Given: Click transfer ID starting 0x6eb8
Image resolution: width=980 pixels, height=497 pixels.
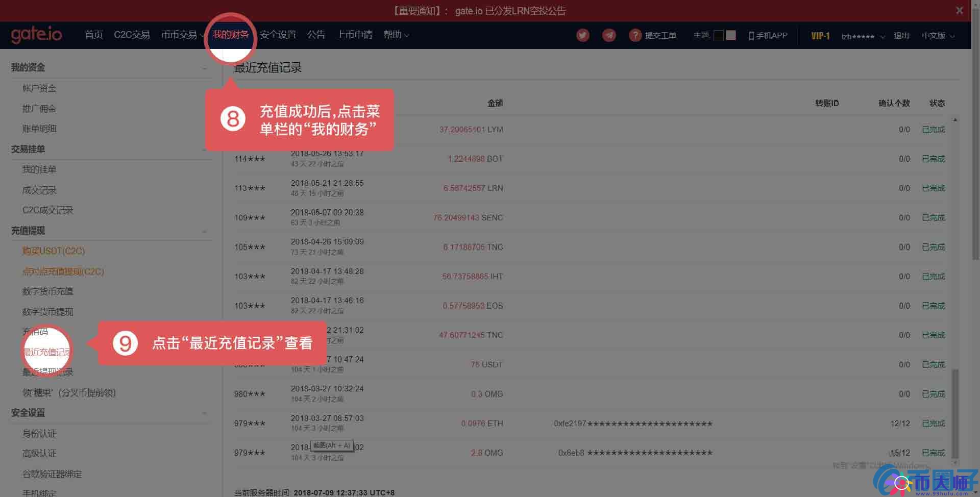Looking at the screenshot, I should point(635,453).
